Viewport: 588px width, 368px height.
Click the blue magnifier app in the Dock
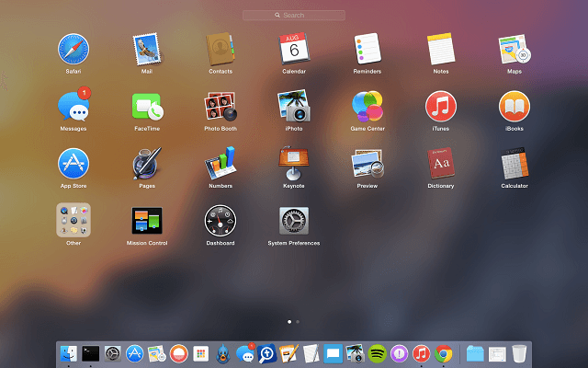267,353
